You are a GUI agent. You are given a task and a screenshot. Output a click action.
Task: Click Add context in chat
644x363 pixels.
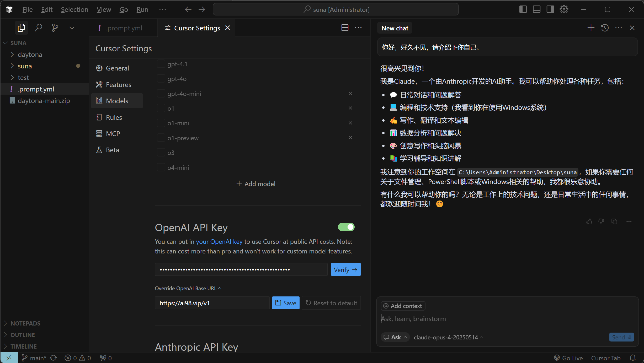point(403,306)
